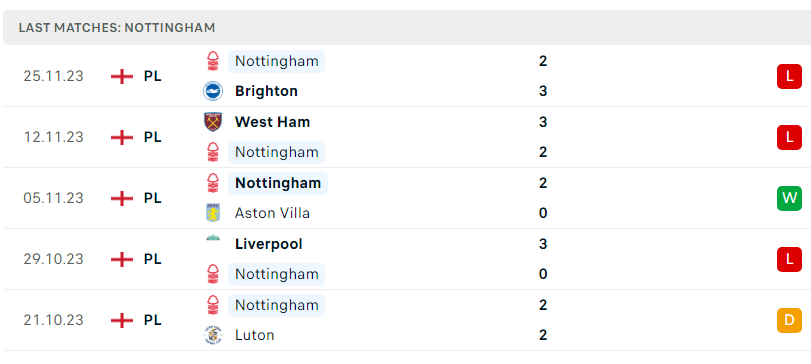Click the orange D result badge
This screenshot has width=811, height=364.
[x=789, y=320]
